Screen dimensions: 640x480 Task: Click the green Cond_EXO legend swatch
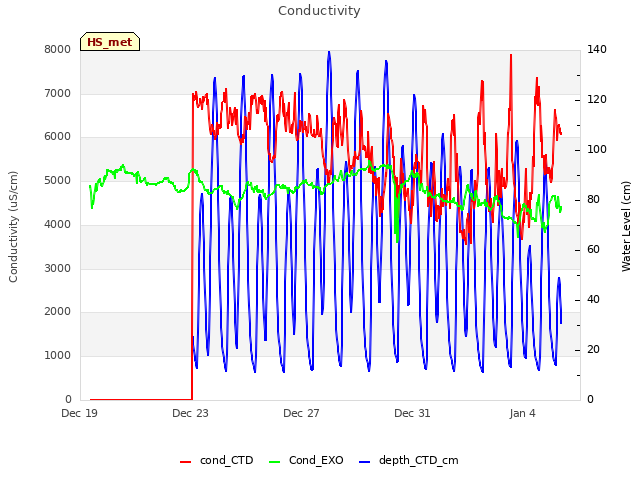275,462
